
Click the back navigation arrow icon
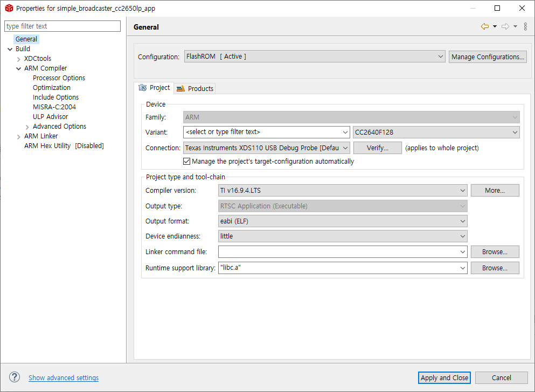tap(484, 26)
